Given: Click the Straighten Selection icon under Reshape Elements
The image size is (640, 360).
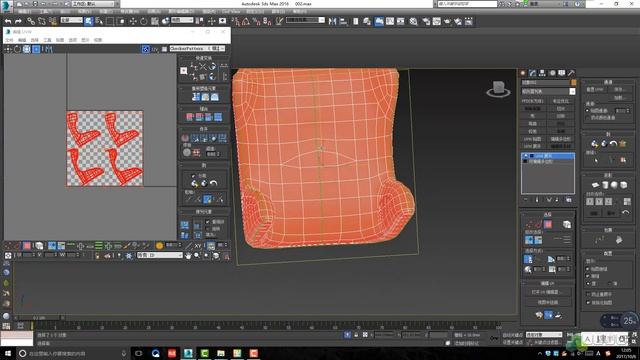Looking at the screenshot, I should pyautogui.click(x=196, y=97).
